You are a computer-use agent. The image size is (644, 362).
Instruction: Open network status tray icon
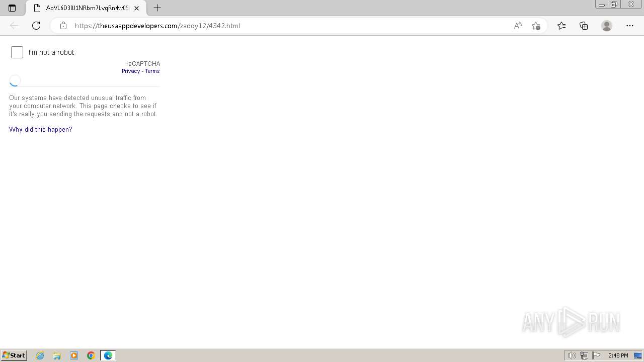[x=584, y=355]
